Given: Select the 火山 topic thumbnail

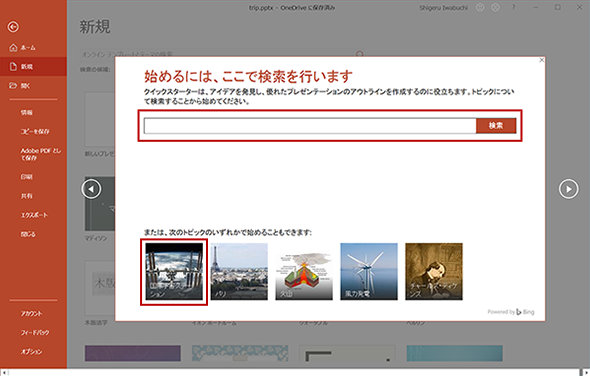Looking at the screenshot, I should tap(304, 271).
